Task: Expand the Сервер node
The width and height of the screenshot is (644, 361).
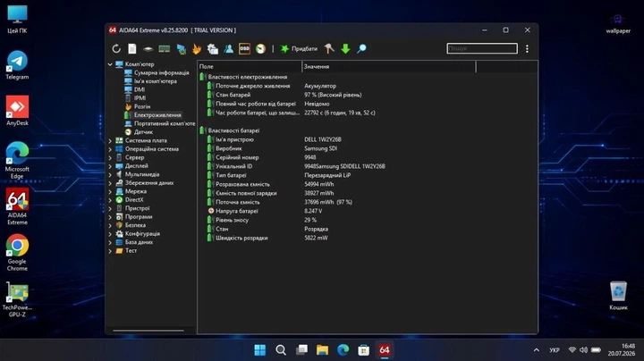Action: [110, 157]
